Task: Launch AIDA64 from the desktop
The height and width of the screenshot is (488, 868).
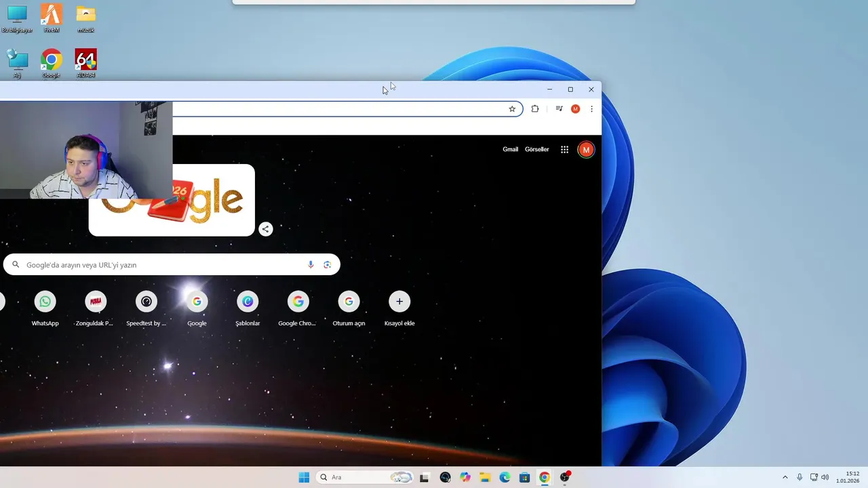Action: click(x=85, y=64)
